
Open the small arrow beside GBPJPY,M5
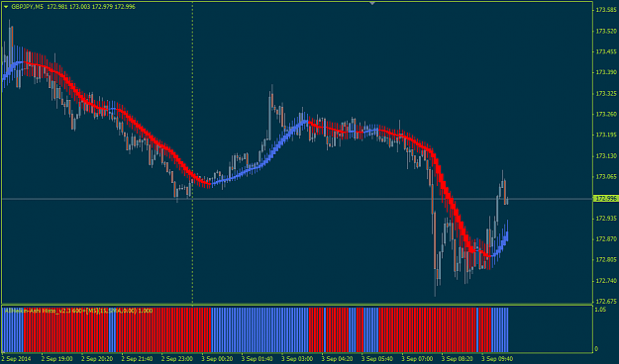6,7
